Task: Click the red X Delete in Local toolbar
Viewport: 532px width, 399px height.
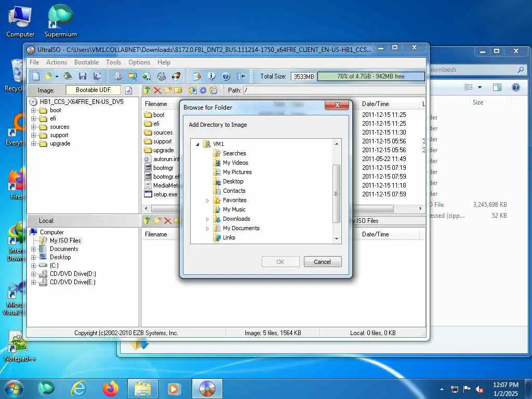Action: point(168,220)
